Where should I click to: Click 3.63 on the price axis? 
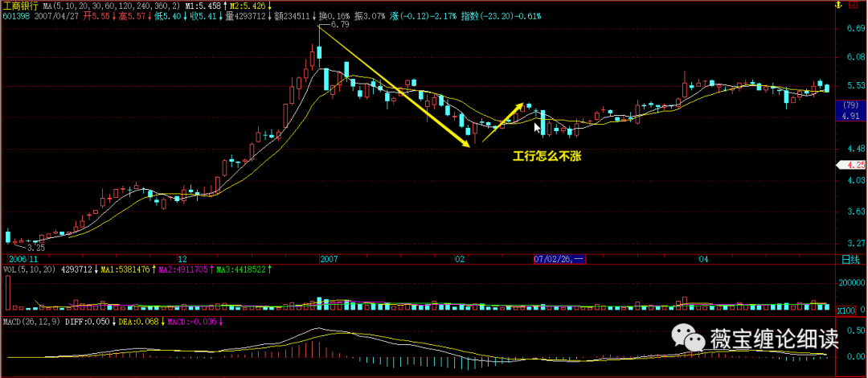tap(857, 212)
